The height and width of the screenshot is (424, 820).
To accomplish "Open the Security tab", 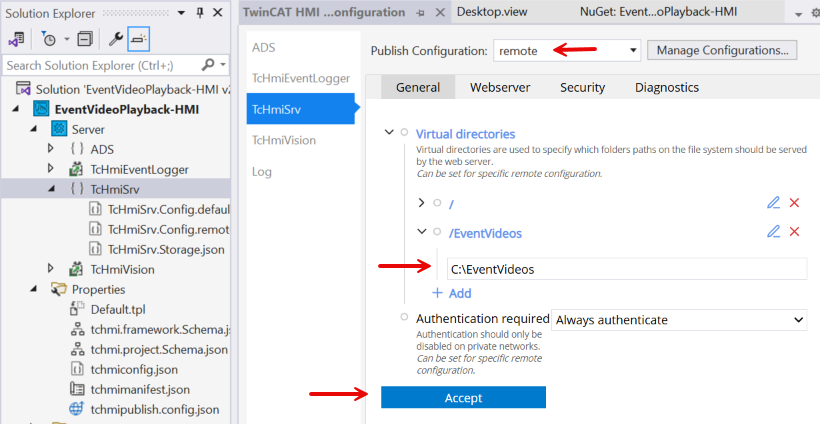I will tap(582, 87).
